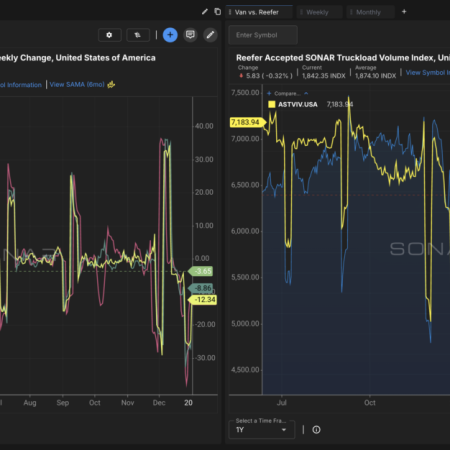Open the Symbol Information link on left chart
450x450 pixels.
coord(21,85)
